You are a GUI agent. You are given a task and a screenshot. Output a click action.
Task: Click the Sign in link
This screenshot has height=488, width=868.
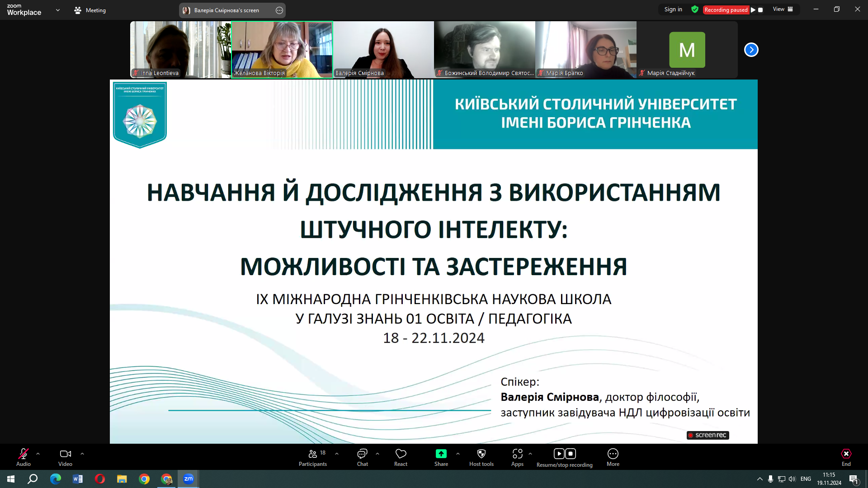coord(673,9)
